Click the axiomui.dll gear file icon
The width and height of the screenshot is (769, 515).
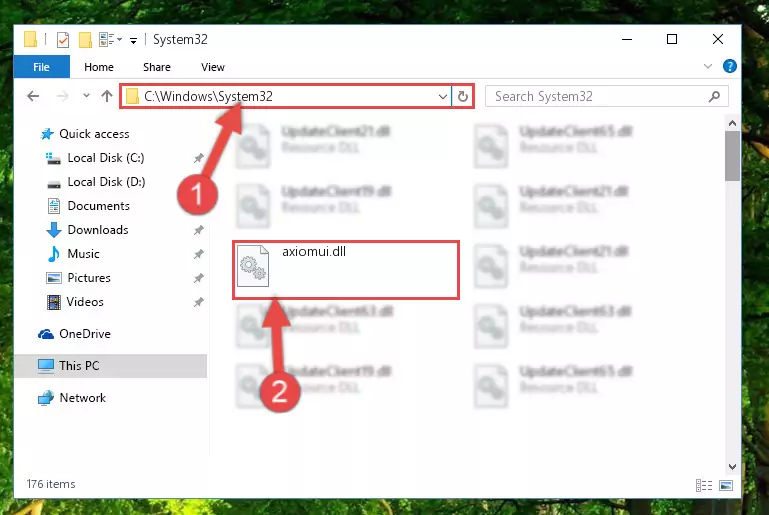(x=253, y=266)
